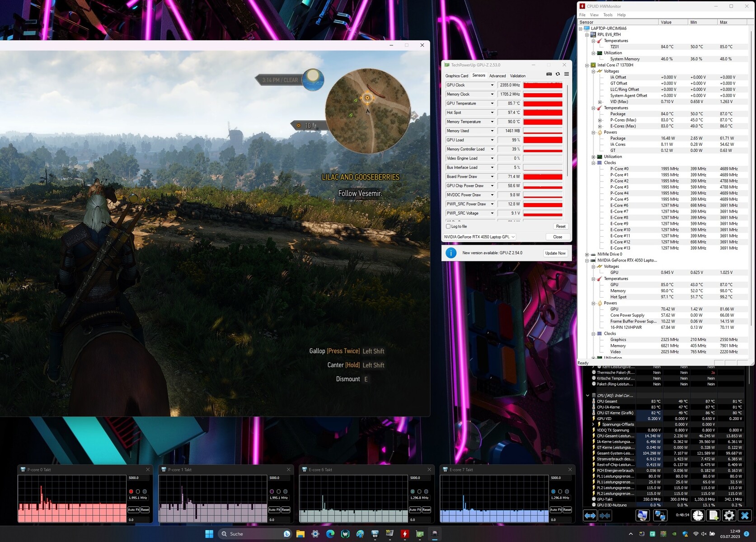756x542 pixels.
Task: Click Reset in P-core 1 Takt graph
Action: [286, 509]
